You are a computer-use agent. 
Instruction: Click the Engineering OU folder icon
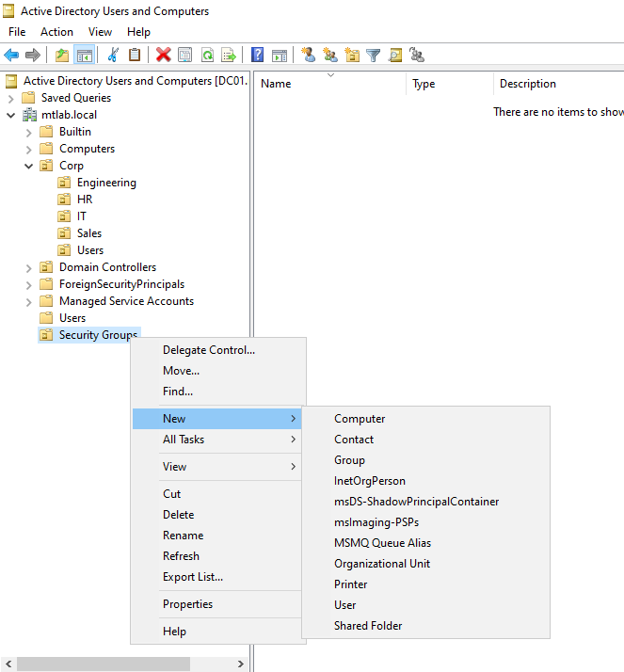(x=64, y=183)
